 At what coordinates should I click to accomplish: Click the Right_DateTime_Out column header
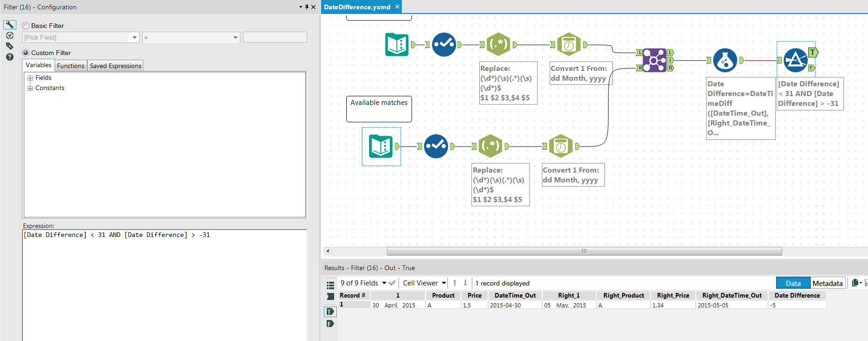click(732, 295)
